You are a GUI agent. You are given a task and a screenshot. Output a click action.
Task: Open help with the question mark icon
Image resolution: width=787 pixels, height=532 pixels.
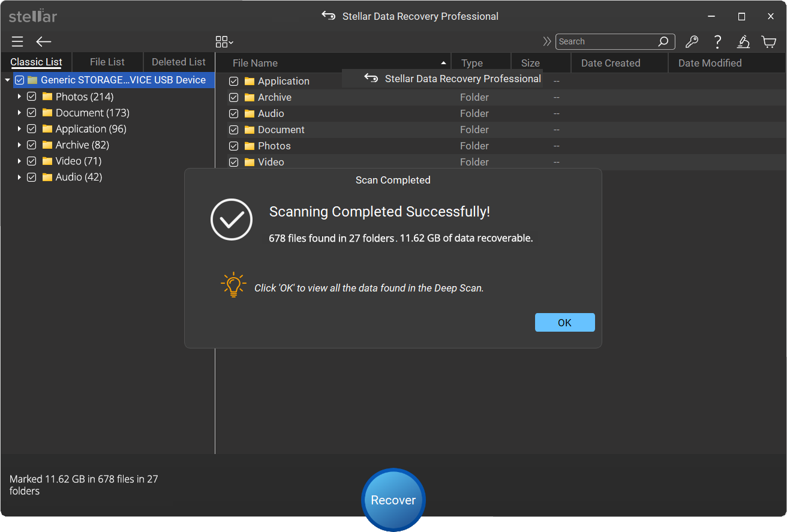717,41
